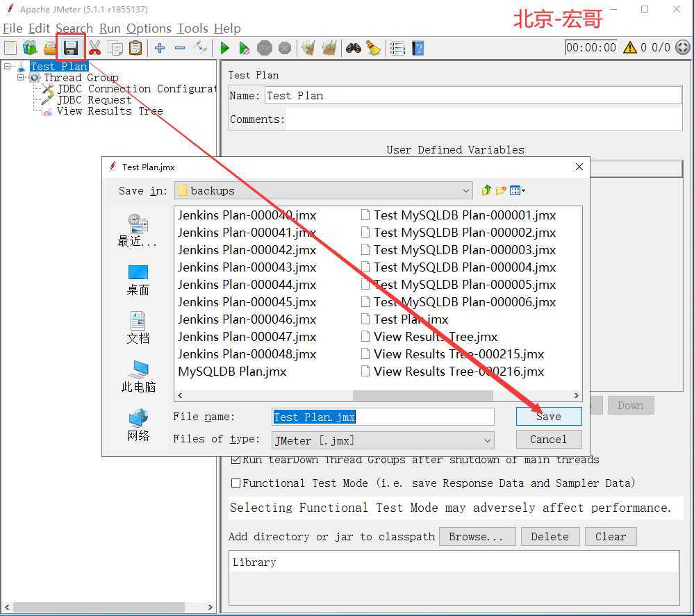This screenshot has width=694, height=616.
Task: Click the Paste clipboard icon
Action: tap(135, 48)
